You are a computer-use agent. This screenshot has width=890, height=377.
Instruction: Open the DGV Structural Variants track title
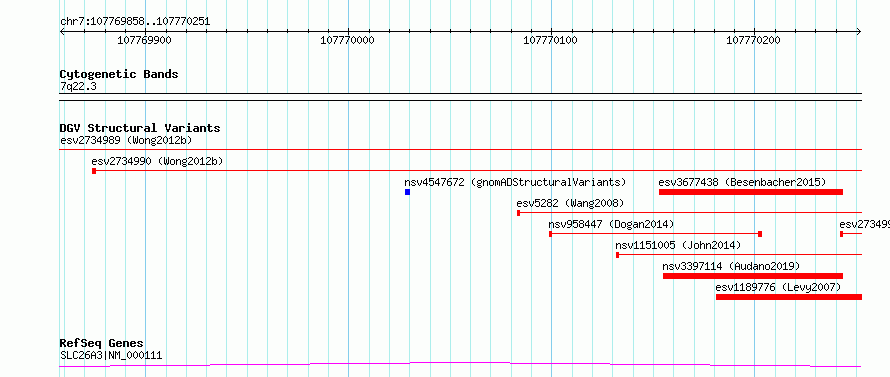pos(140,128)
